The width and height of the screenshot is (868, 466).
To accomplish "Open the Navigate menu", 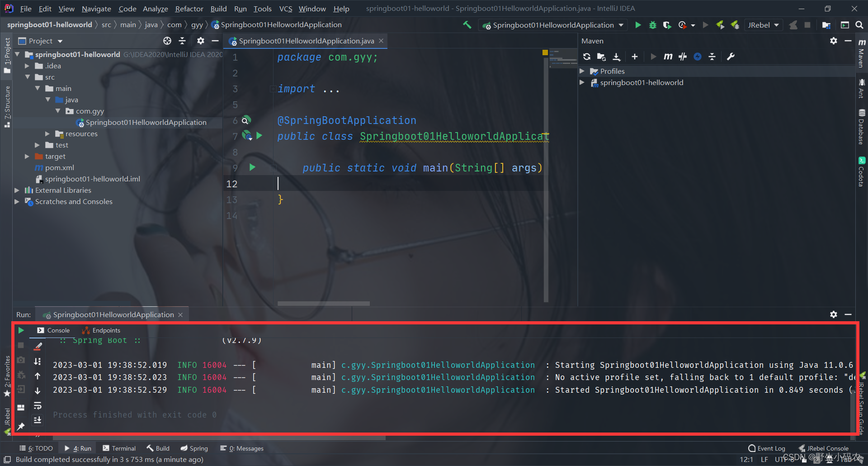I will (96, 9).
